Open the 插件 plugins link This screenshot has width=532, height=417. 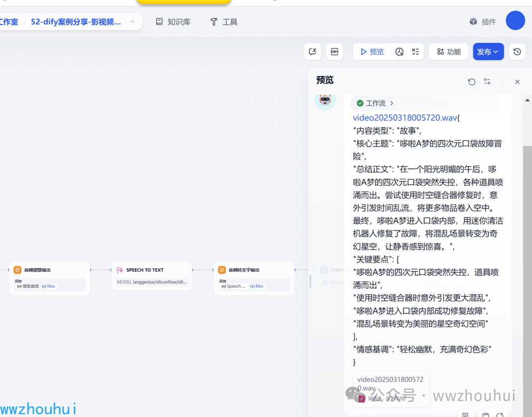[x=482, y=22]
